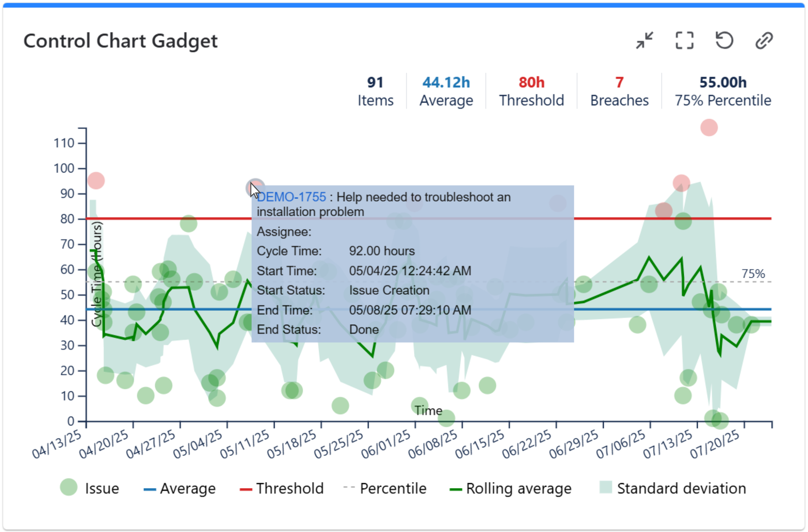
Task: Toggle the Average legend entry
Action: [187, 488]
